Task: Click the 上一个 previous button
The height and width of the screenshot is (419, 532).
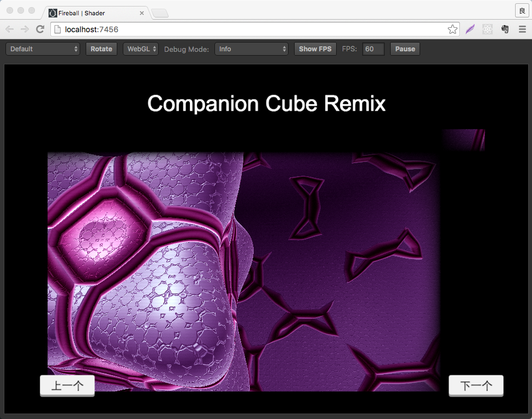Action: [67, 386]
